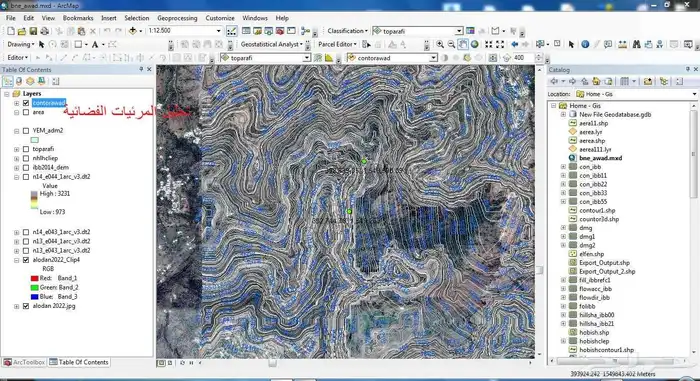The width and height of the screenshot is (700, 381).
Task: Select the rectangle drawing tool
Action: click(78, 44)
